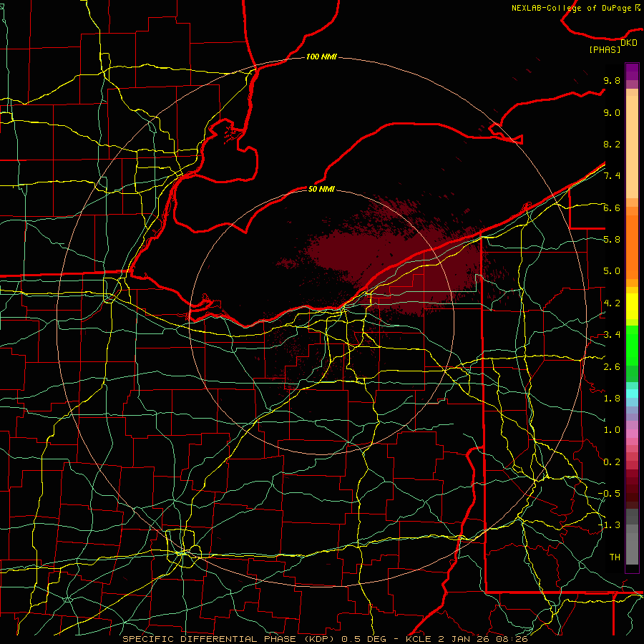Click the 1.0 scale value
Screen dimensions: 644x644
point(612,430)
